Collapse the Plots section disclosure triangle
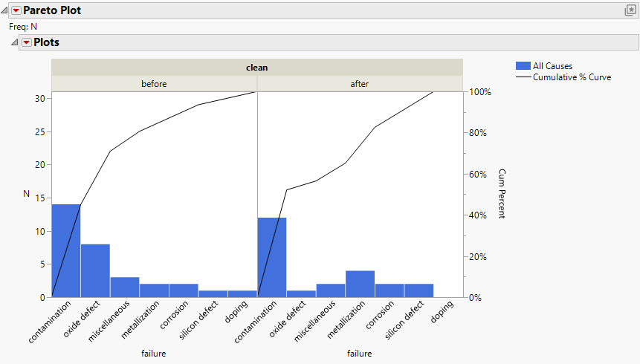Image resolution: width=640 pixels, height=364 pixels. pos(14,42)
